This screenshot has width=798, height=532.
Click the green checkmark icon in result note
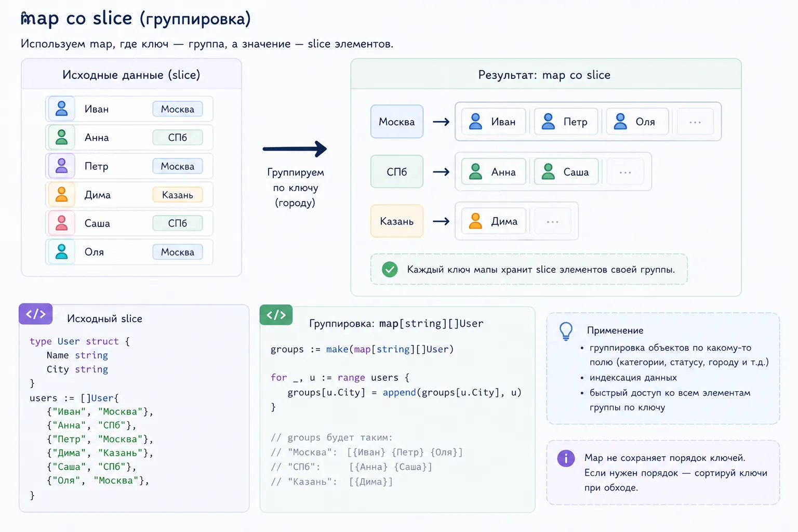click(x=390, y=269)
